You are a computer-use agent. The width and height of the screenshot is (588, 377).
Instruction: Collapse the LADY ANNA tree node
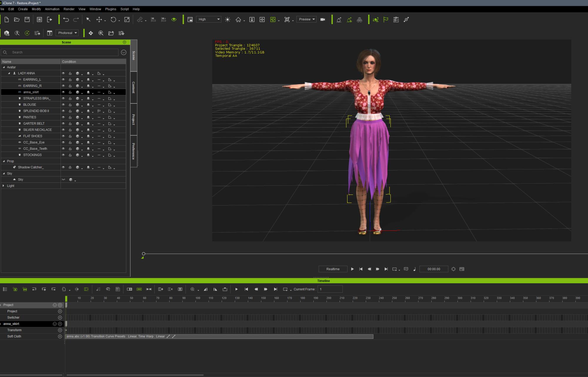[9, 73]
